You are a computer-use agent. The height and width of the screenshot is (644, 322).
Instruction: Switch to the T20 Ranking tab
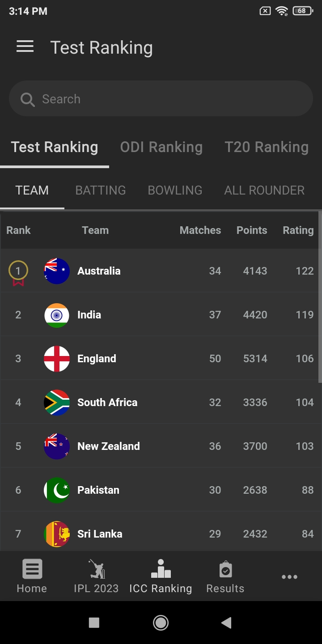click(x=267, y=147)
